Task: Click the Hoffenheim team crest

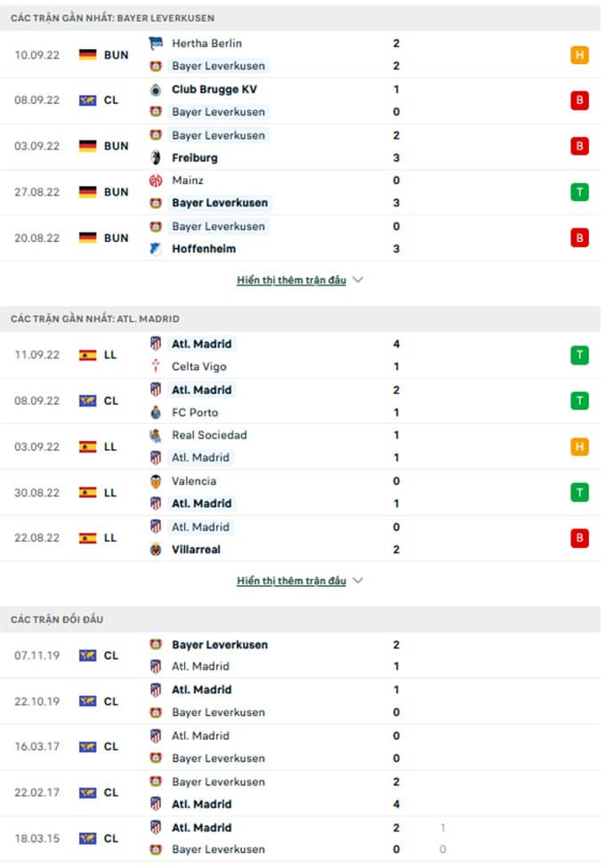Action: tap(156, 249)
